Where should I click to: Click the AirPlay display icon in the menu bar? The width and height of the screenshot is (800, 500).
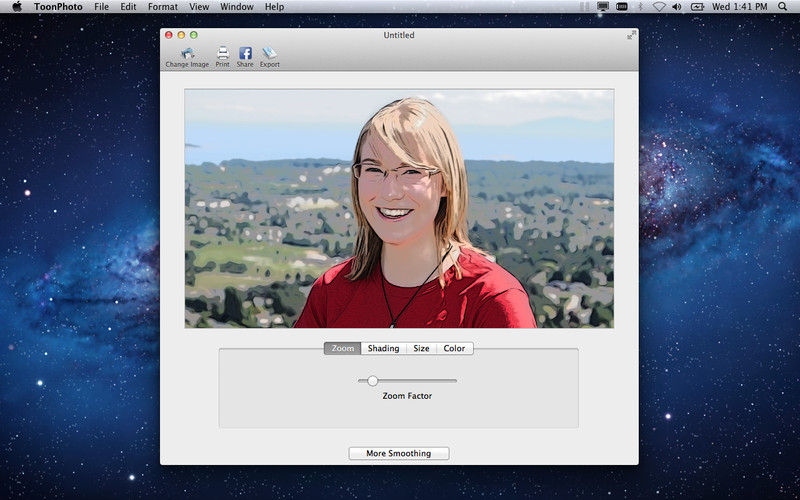click(603, 7)
